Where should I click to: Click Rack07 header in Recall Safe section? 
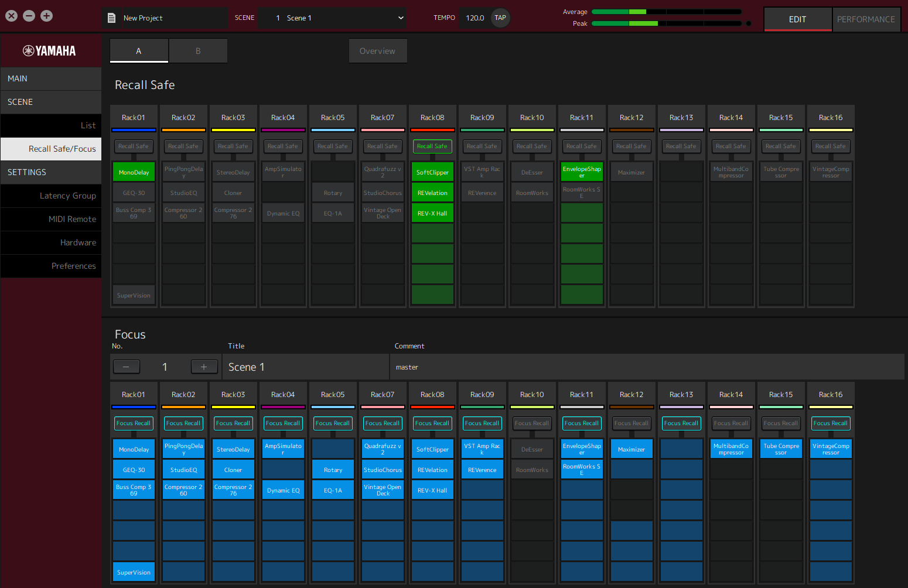(x=383, y=118)
